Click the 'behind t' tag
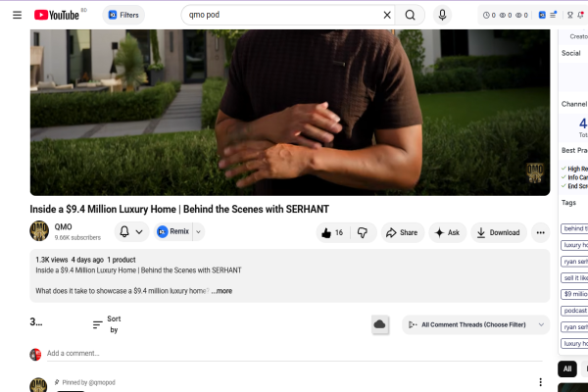 574,228
